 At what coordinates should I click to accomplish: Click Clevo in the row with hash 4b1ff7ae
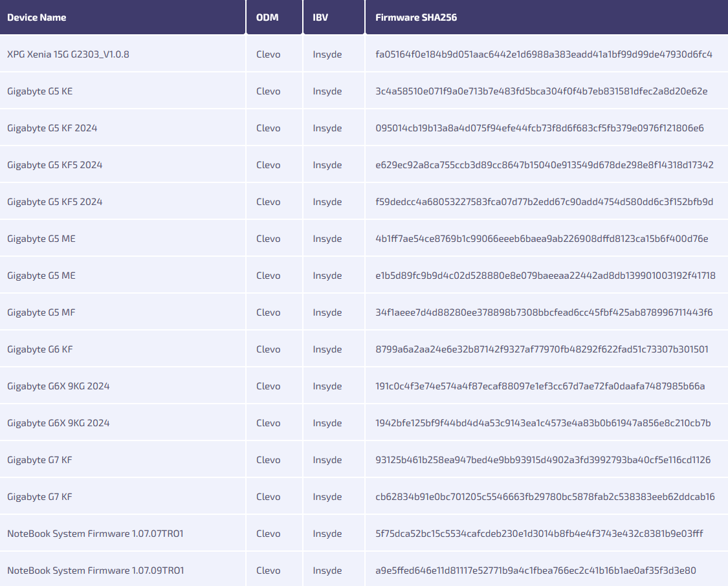[x=269, y=239]
